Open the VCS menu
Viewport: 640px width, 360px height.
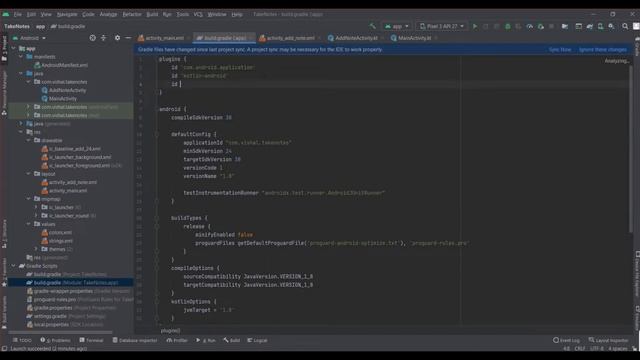[x=198, y=14]
